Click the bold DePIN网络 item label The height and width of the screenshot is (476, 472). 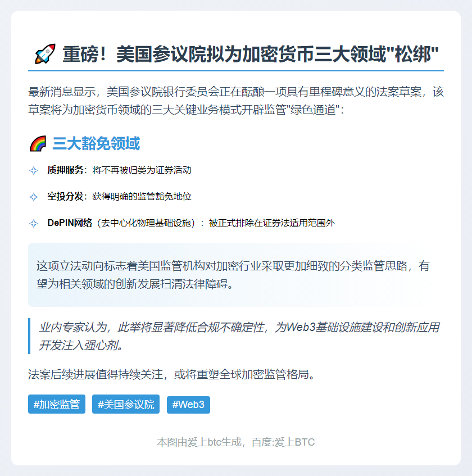(70, 223)
